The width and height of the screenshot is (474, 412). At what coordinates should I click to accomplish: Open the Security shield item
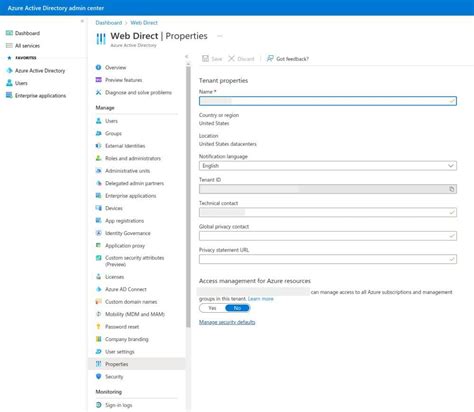99,377
